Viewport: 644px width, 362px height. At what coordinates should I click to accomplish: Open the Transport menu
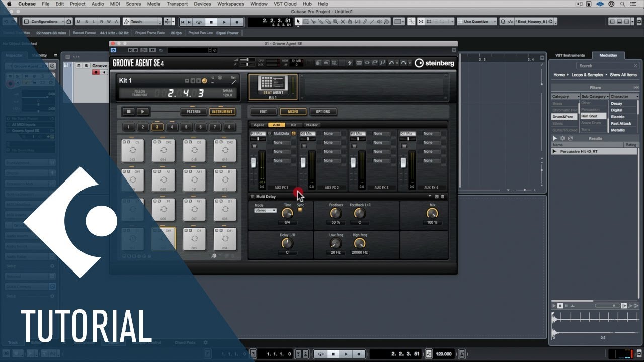177,4
